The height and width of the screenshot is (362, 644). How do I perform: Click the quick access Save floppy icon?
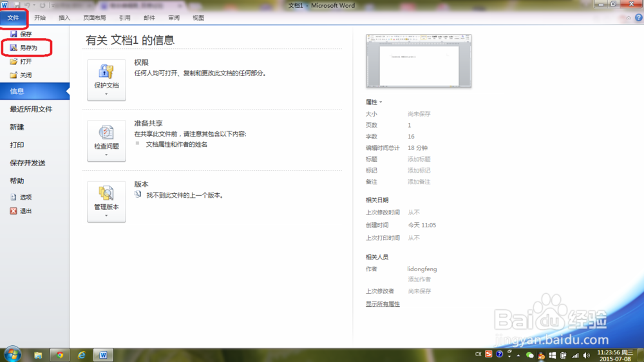click(x=17, y=5)
